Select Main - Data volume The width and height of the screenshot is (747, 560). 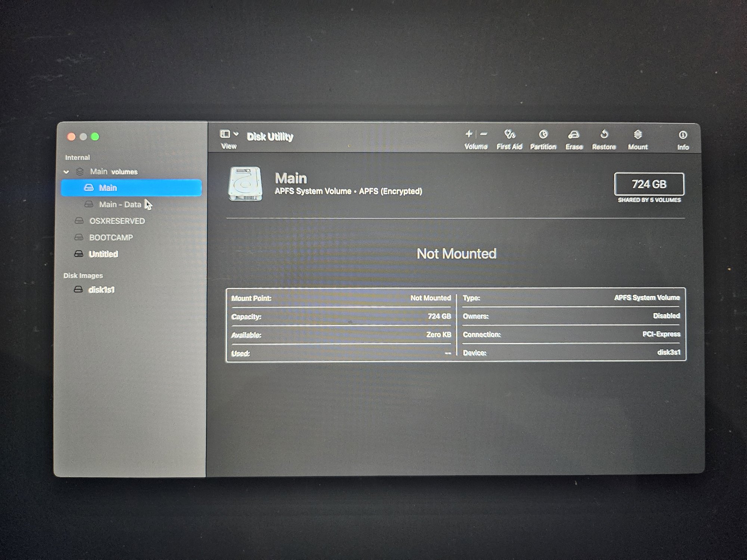click(120, 205)
